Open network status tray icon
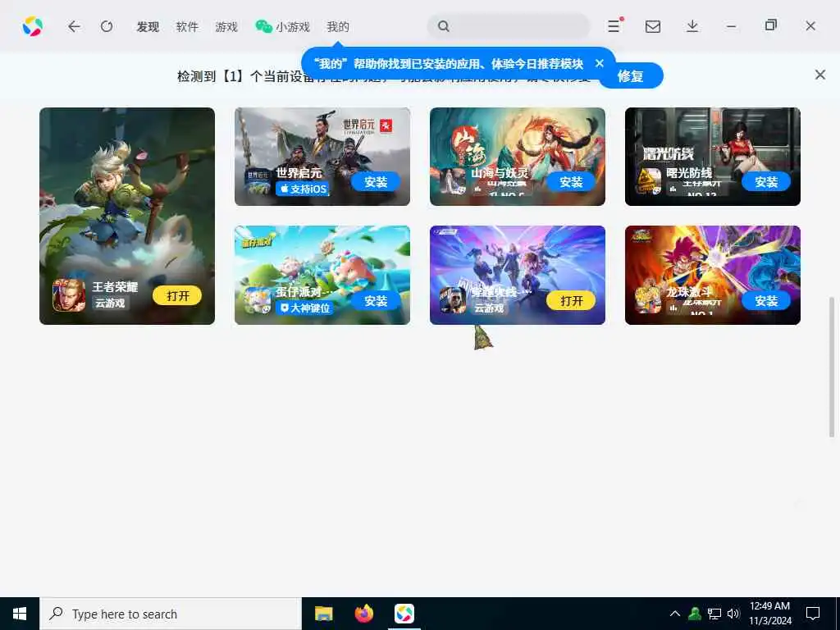840x630 pixels. pos(714,614)
